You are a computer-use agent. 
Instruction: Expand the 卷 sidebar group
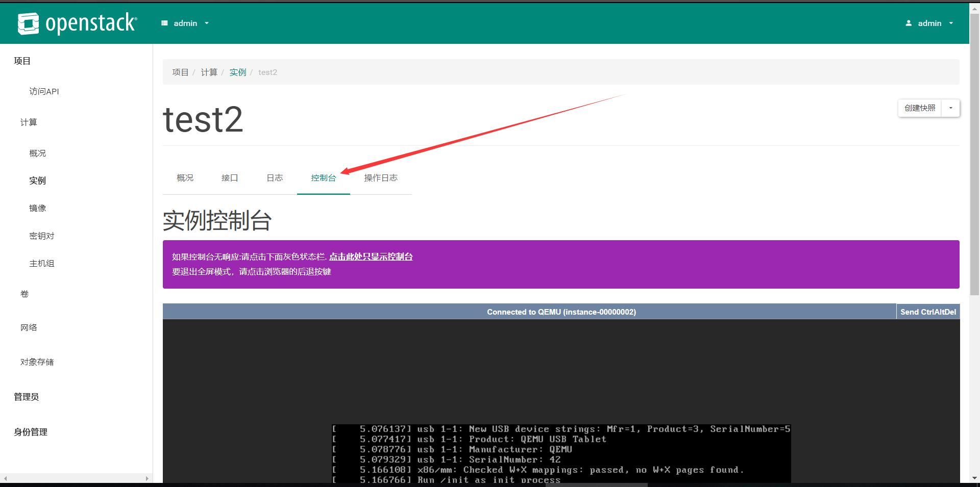click(24, 294)
